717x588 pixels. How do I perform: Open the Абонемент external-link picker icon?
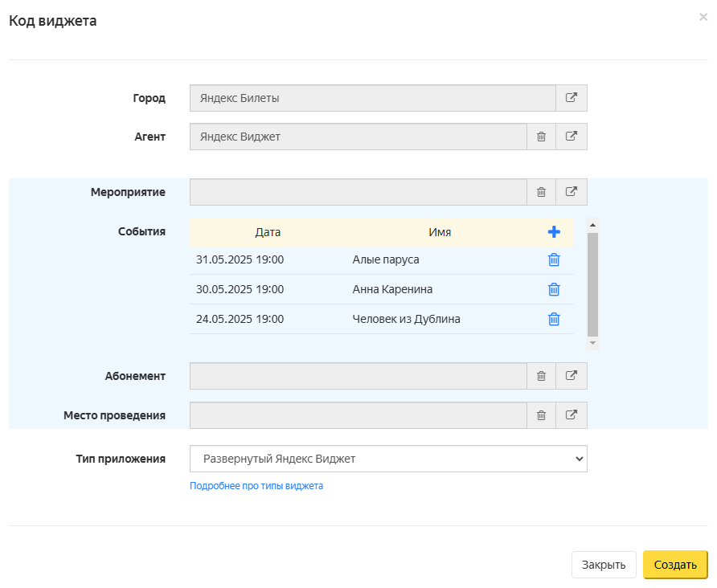tap(572, 376)
